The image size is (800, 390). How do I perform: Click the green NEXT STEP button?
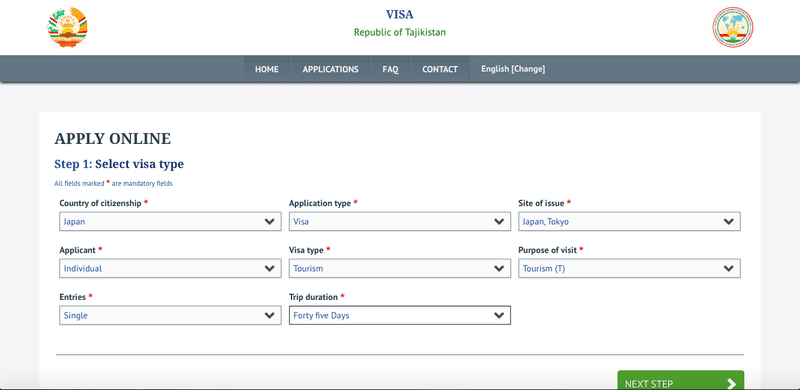click(681, 380)
